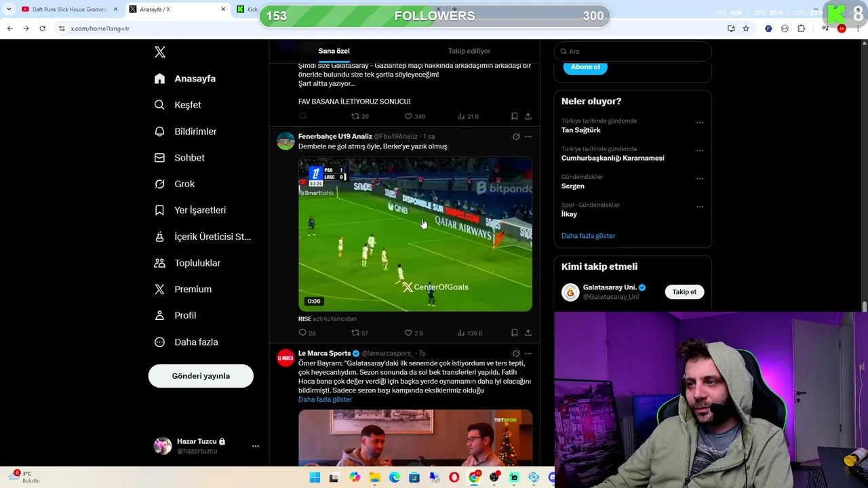Open Yer İşaretleri bookmarks
Image resolution: width=868 pixels, height=488 pixels.
[190, 210]
